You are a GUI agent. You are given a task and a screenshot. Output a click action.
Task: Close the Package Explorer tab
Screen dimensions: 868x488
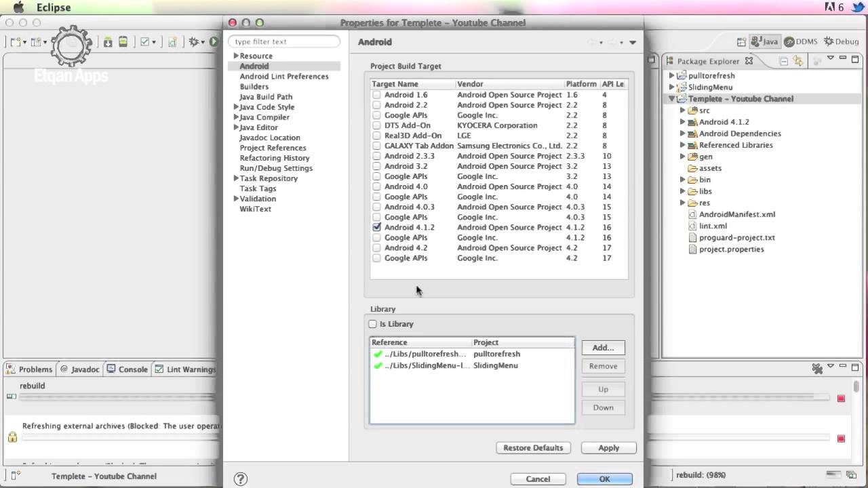coord(749,61)
